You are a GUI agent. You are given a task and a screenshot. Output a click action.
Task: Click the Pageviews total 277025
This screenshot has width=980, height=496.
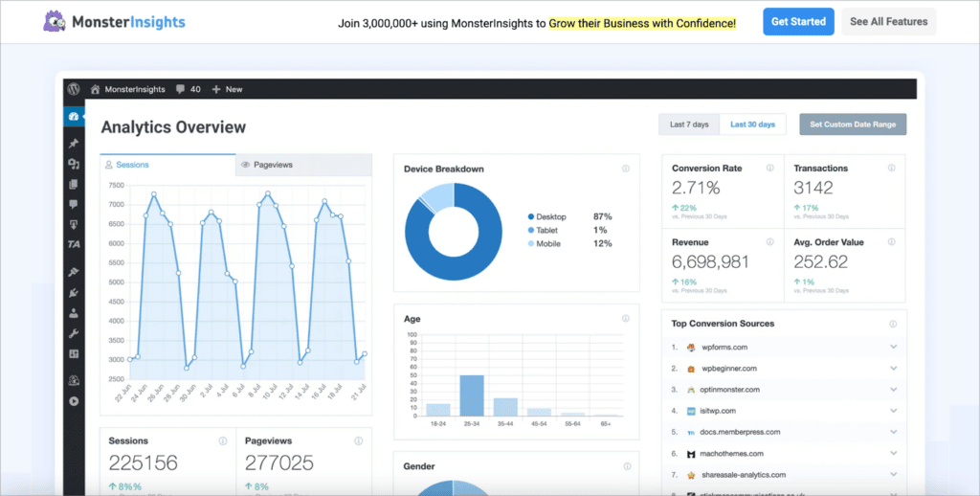(x=278, y=462)
